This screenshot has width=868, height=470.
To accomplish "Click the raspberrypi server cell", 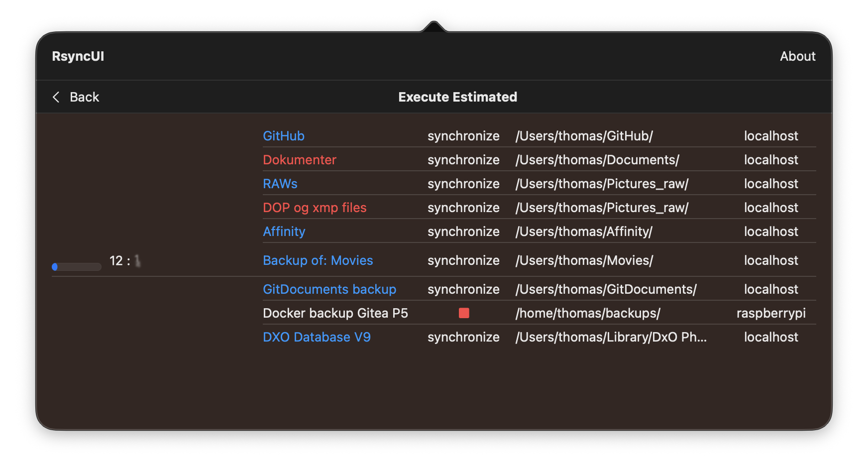I will pos(770,313).
